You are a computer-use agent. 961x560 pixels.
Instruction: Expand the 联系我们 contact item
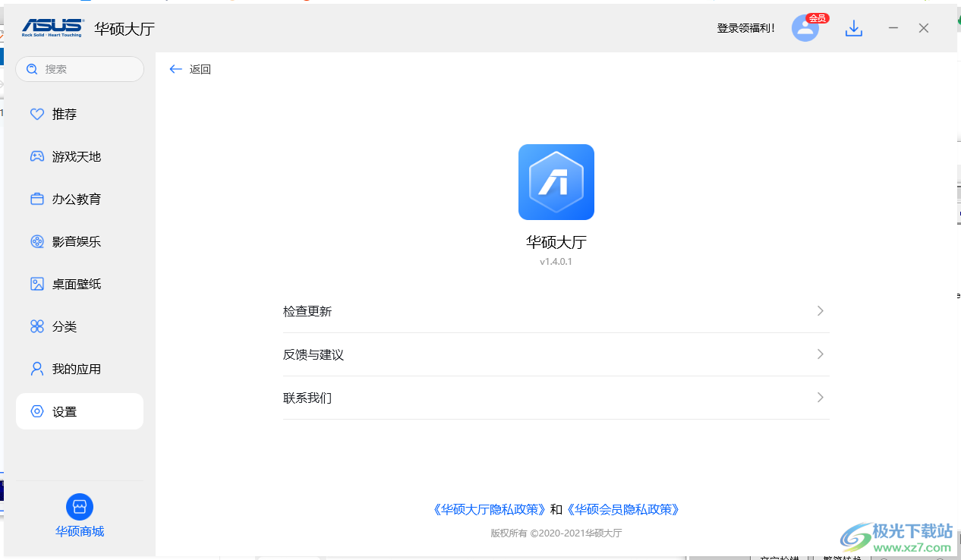tap(556, 398)
